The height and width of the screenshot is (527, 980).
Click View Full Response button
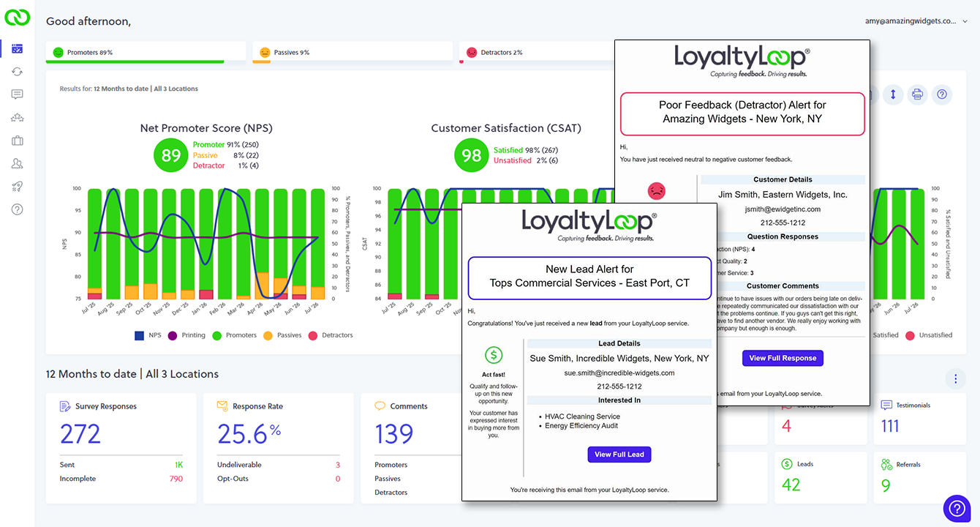[783, 358]
